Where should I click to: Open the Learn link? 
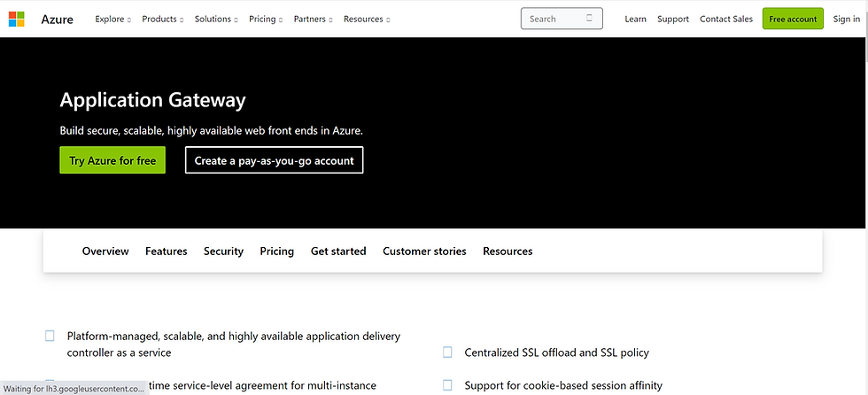coord(636,19)
